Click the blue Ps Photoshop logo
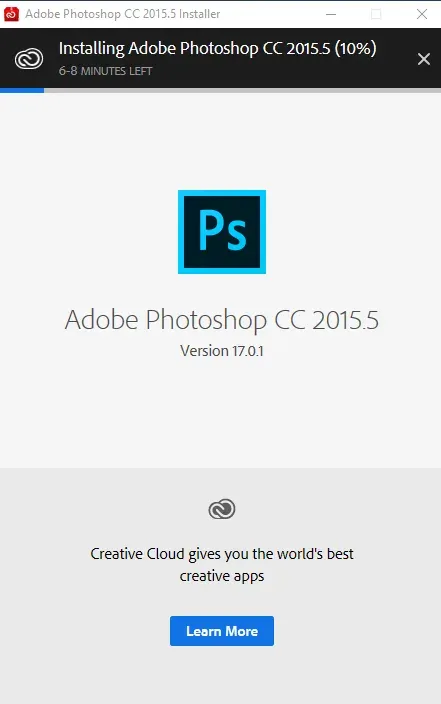441x704 pixels. tap(222, 232)
